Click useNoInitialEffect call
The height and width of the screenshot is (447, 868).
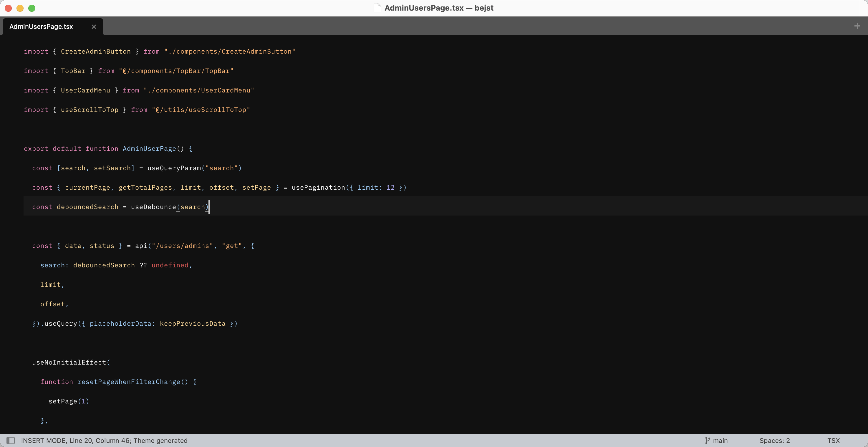coord(69,362)
